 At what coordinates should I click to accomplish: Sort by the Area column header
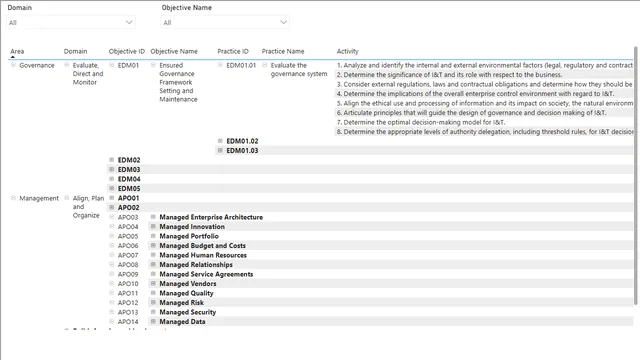pyautogui.click(x=17, y=51)
